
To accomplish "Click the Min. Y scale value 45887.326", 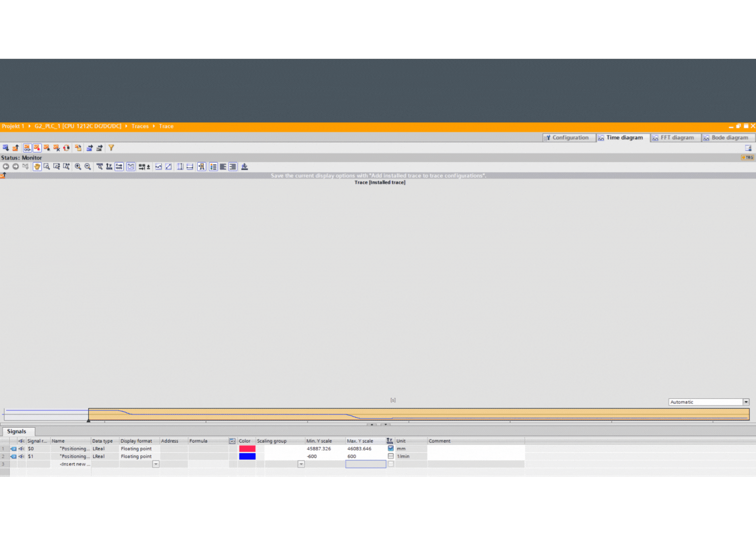I will pyautogui.click(x=319, y=449).
